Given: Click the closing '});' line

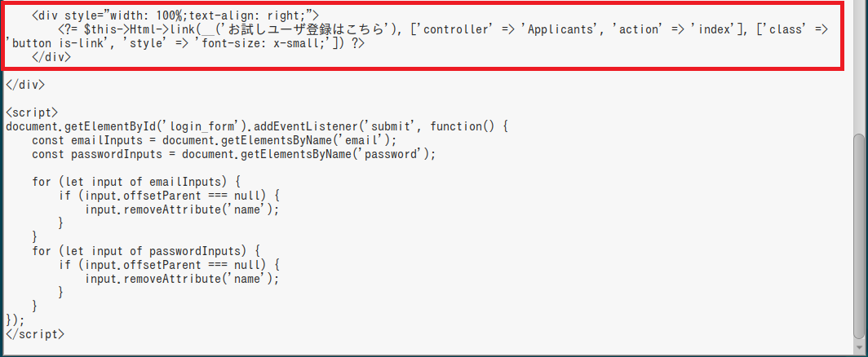Looking at the screenshot, I should click(15, 320).
